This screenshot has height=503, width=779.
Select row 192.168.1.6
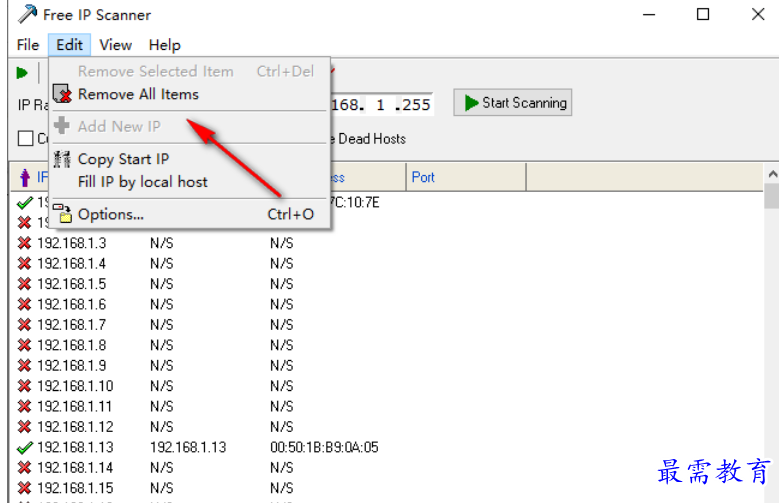pyautogui.click(x=387, y=304)
